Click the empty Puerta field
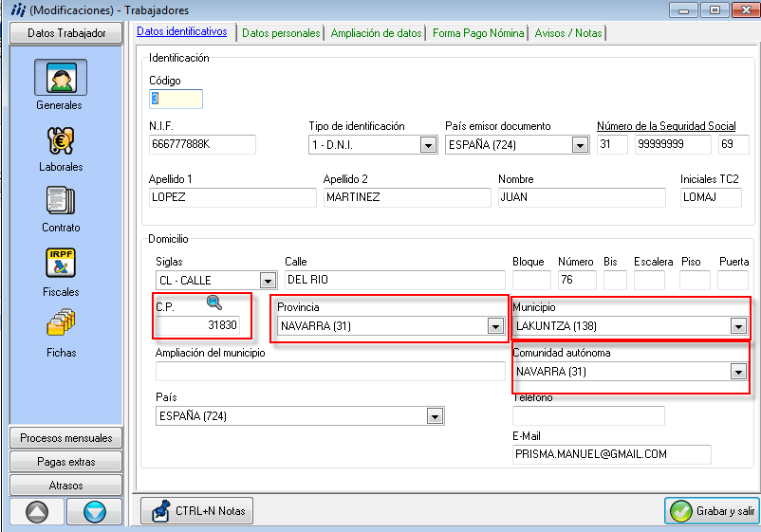The image size is (761, 532). (x=733, y=280)
